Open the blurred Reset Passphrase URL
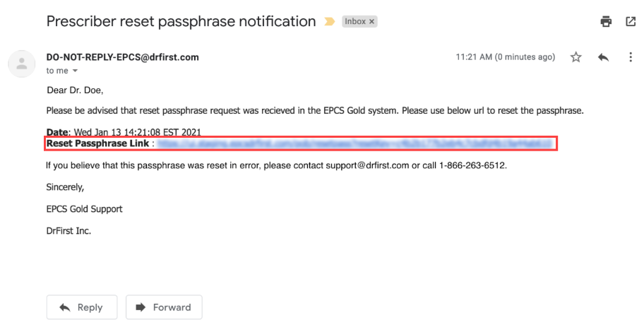 tap(353, 143)
